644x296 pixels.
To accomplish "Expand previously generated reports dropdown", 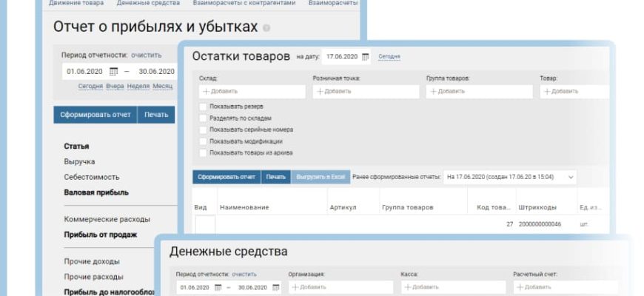I will (x=570, y=178).
